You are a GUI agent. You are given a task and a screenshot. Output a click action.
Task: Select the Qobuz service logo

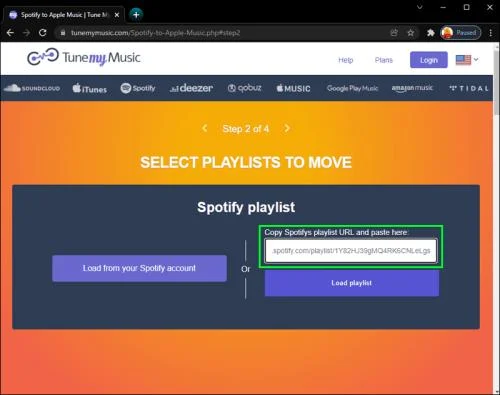pyautogui.click(x=244, y=88)
